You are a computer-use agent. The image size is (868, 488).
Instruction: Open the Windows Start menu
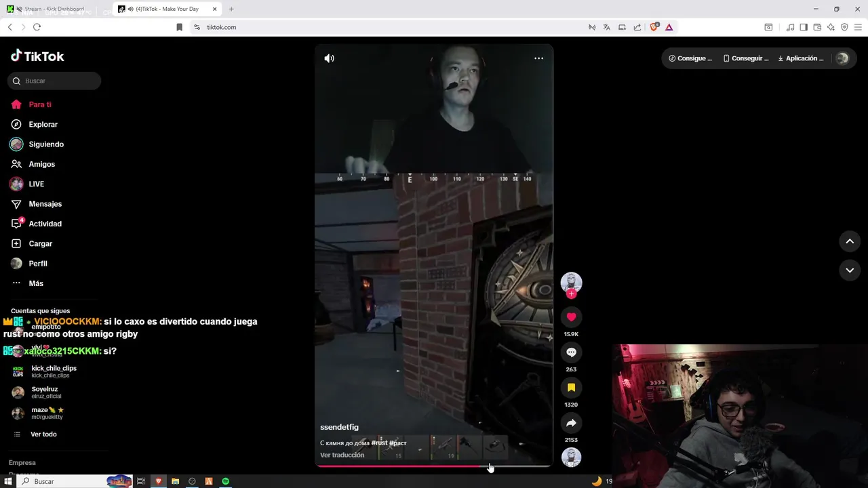pyautogui.click(x=7, y=481)
